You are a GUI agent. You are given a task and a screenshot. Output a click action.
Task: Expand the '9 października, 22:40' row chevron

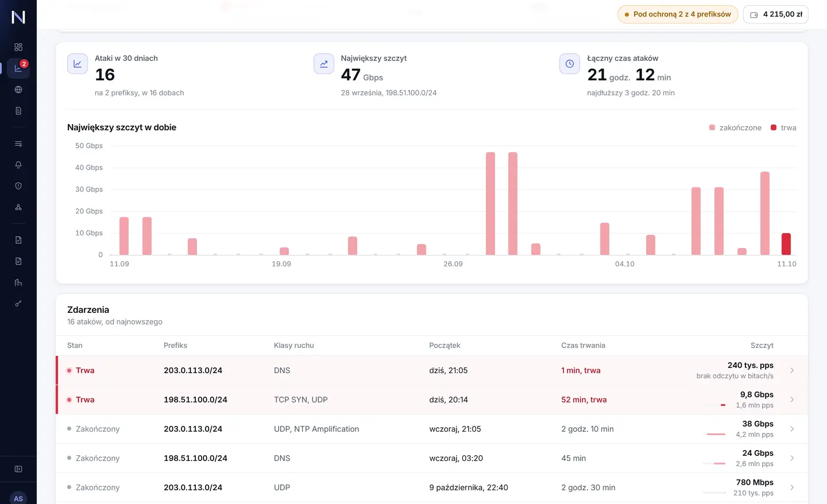tap(792, 487)
